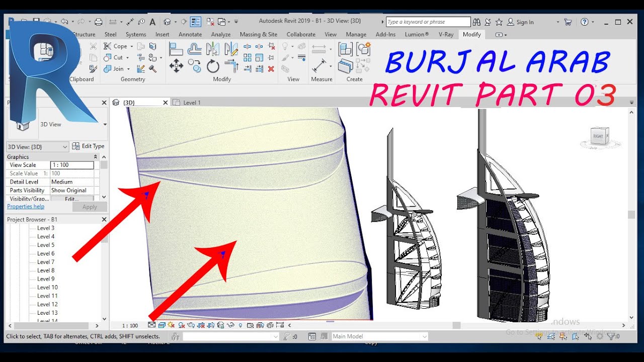The height and width of the screenshot is (362, 644).
Task: Click the red Delete tool
Action: coord(271,69)
